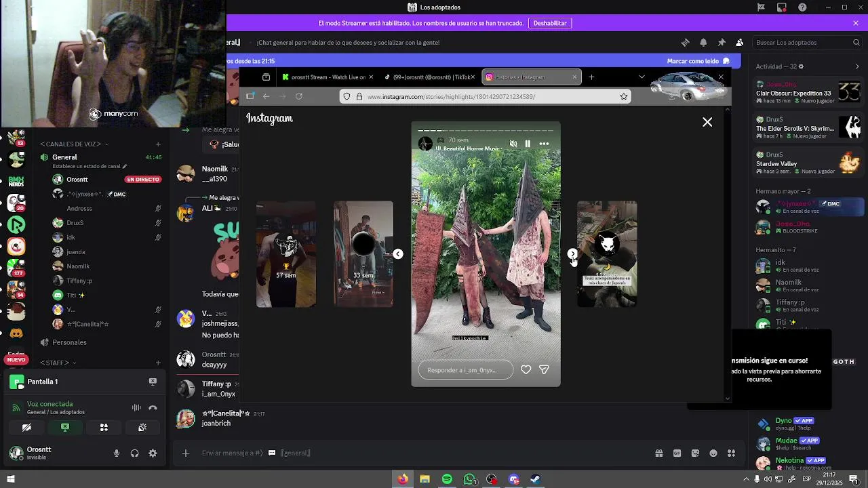Go back in the shared browser

coord(267,96)
